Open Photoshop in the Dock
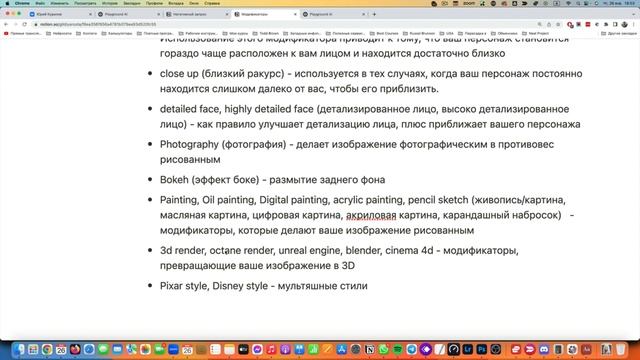This screenshot has height=360, width=640. [482, 349]
